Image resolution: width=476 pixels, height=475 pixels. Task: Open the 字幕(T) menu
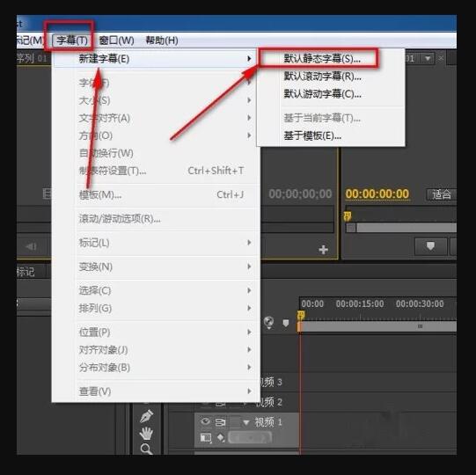tap(71, 40)
